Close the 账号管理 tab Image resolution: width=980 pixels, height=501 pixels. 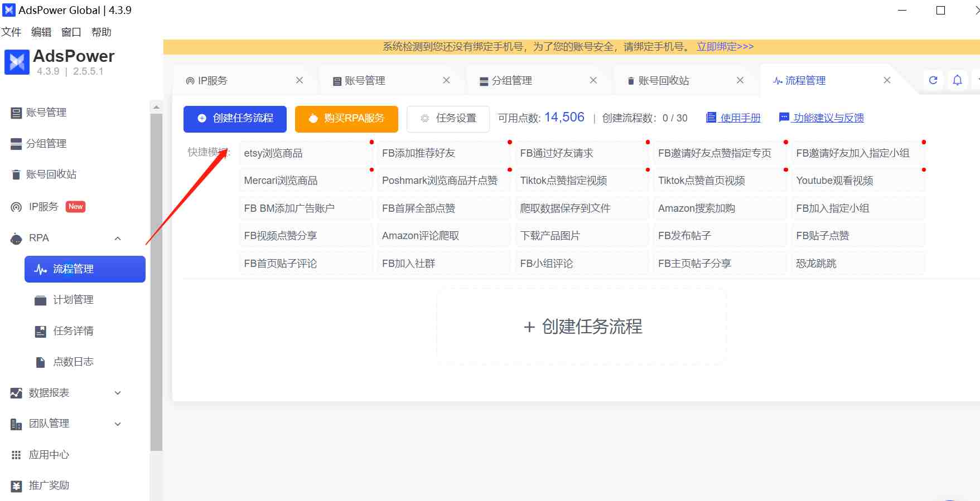pos(446,80)
